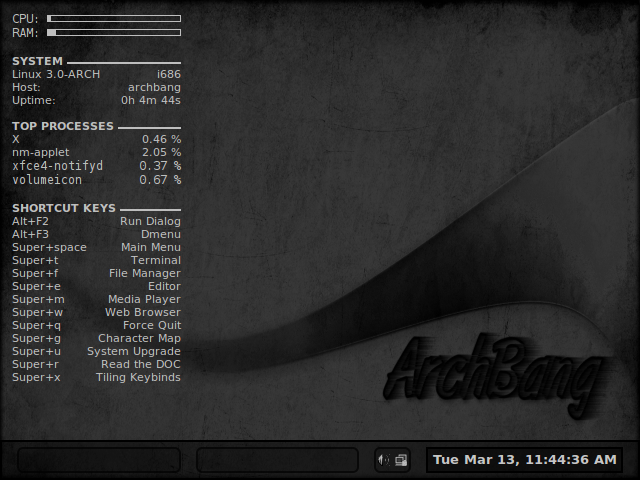Click the 'Super+t' shortcut text

[35, 260]
